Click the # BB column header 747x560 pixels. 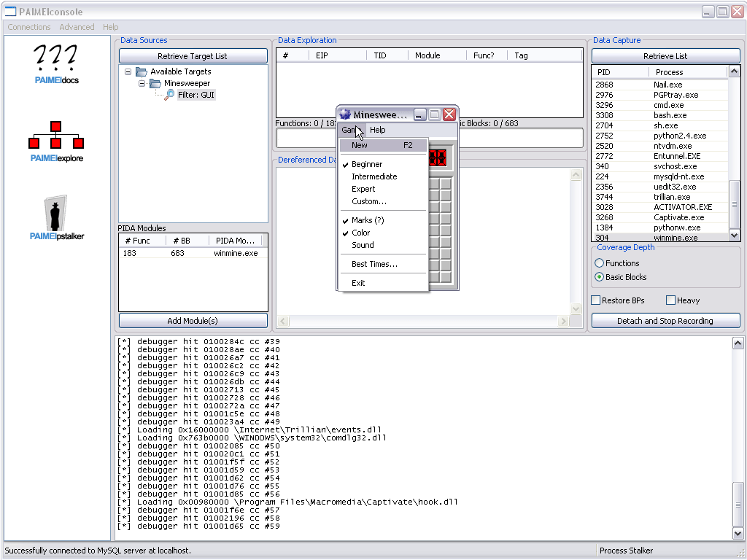pyautogui.click(x=187, y=241)
